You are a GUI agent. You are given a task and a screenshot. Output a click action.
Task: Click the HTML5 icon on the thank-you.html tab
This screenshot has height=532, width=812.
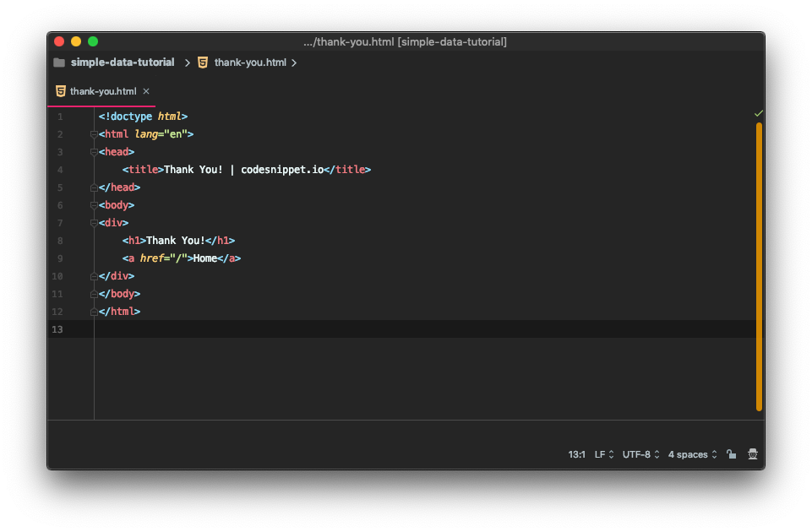coord(61,91)
